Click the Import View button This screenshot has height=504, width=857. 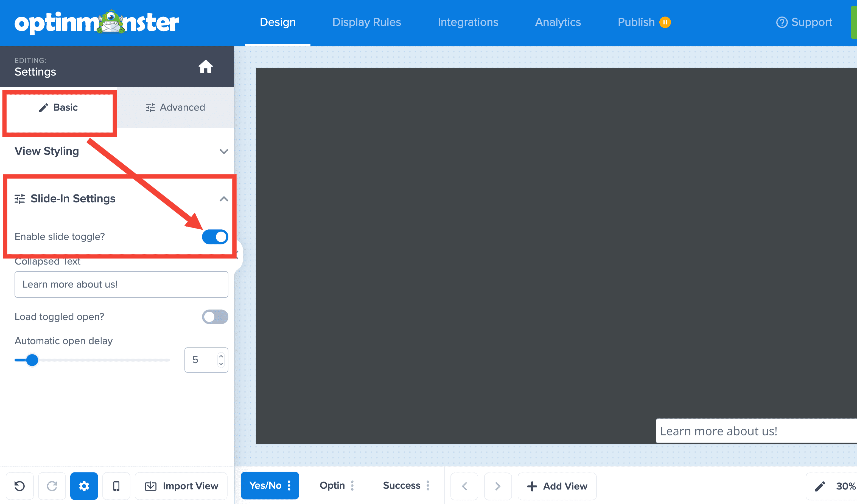tap(181, 486)
